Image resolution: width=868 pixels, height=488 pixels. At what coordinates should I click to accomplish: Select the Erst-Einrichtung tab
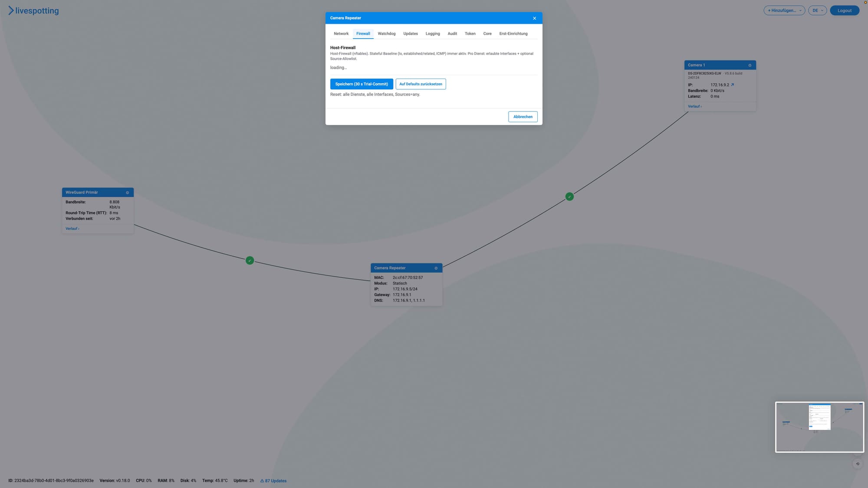[513, 34]
